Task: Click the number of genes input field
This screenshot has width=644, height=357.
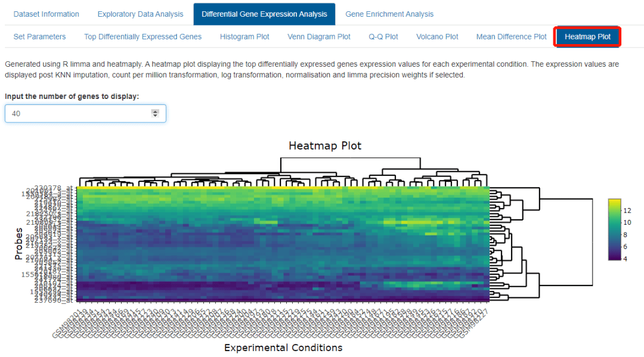Action: [x=85, y=113]
